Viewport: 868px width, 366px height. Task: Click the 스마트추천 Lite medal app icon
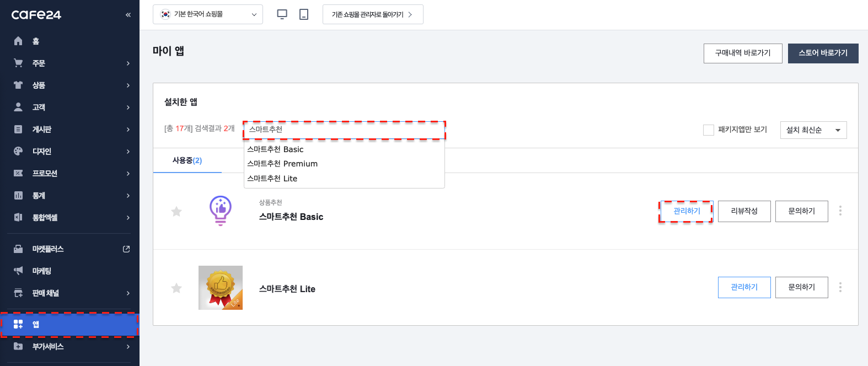click(221, 288)
